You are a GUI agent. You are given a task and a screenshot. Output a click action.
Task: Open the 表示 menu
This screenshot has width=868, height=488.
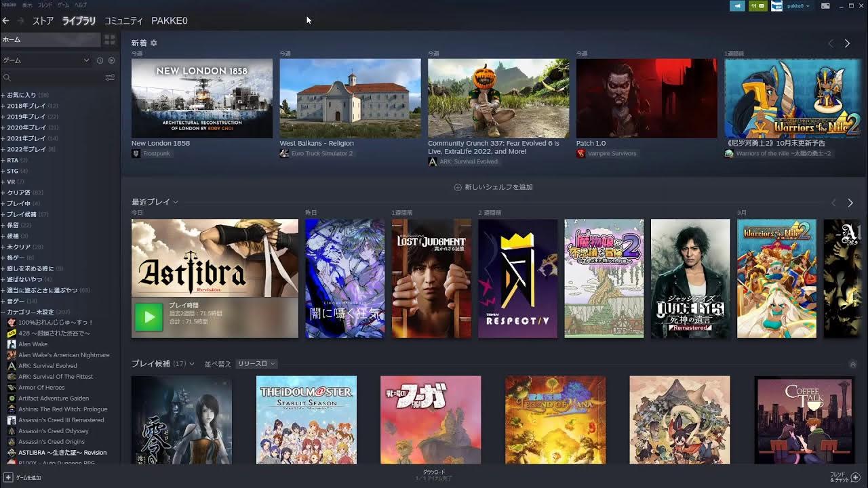27,5
